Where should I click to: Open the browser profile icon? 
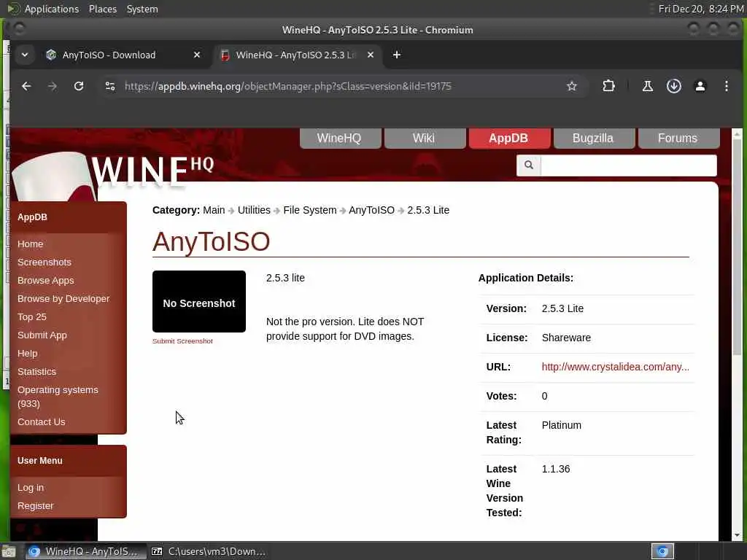point(700,86)
